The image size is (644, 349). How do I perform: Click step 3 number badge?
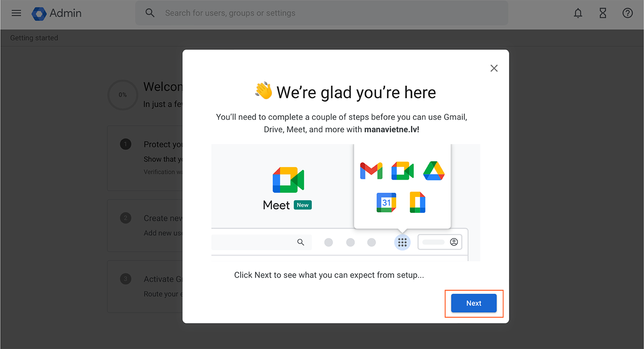pyautogui.click(x=126, y=279)
